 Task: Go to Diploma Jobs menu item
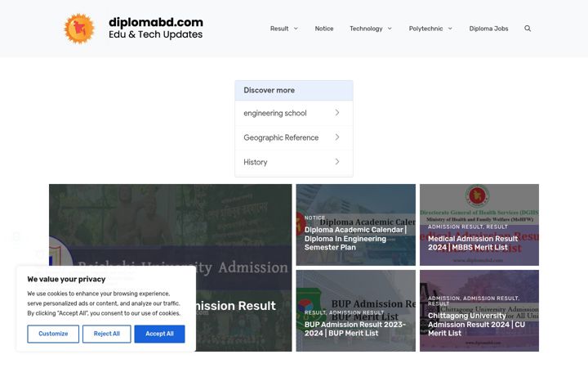click(488, 29)
